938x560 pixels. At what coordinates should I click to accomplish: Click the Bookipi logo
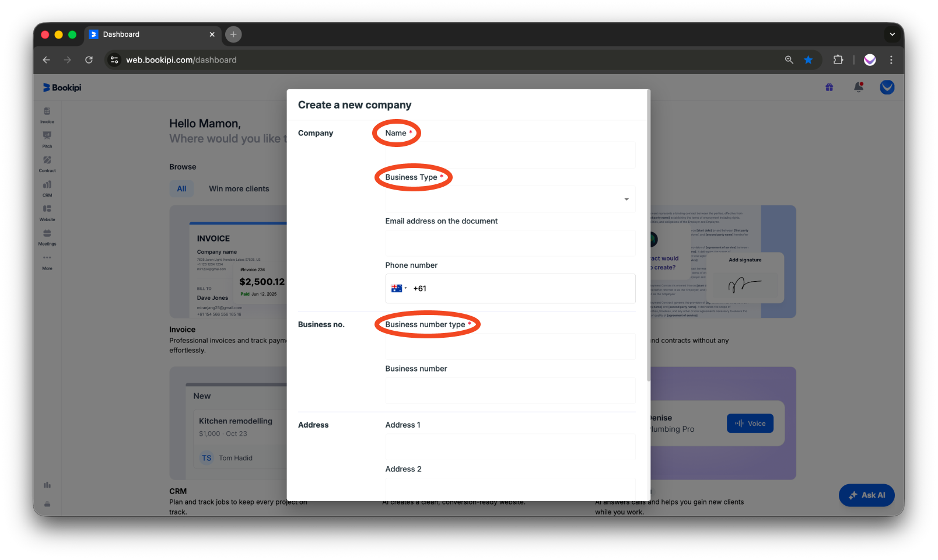pyautogui.click(x=61, y=87)
